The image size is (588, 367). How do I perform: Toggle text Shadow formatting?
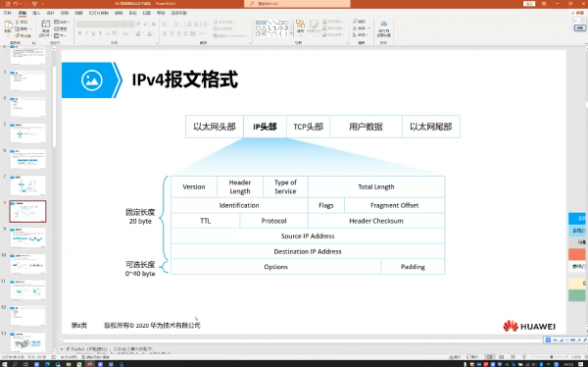click(100, 33)
